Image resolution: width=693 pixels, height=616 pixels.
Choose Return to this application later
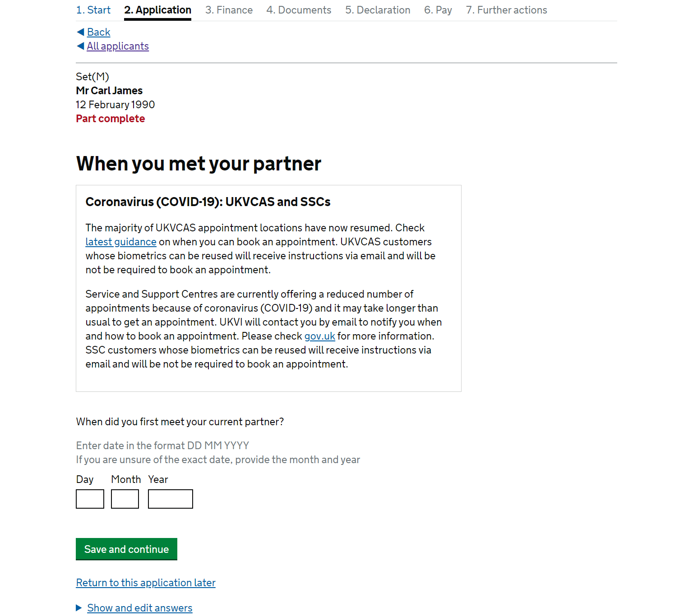(146, 583)
